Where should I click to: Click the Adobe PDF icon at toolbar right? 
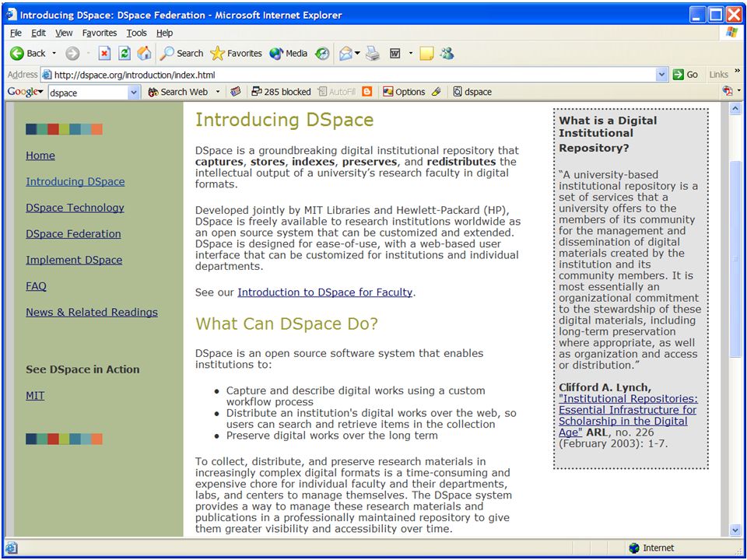[727, 91]
